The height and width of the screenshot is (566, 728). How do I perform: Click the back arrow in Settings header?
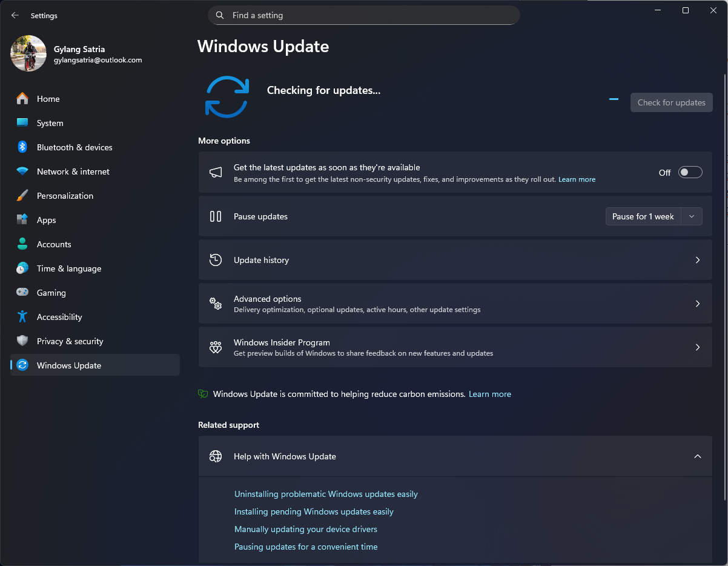click(15, 16)
